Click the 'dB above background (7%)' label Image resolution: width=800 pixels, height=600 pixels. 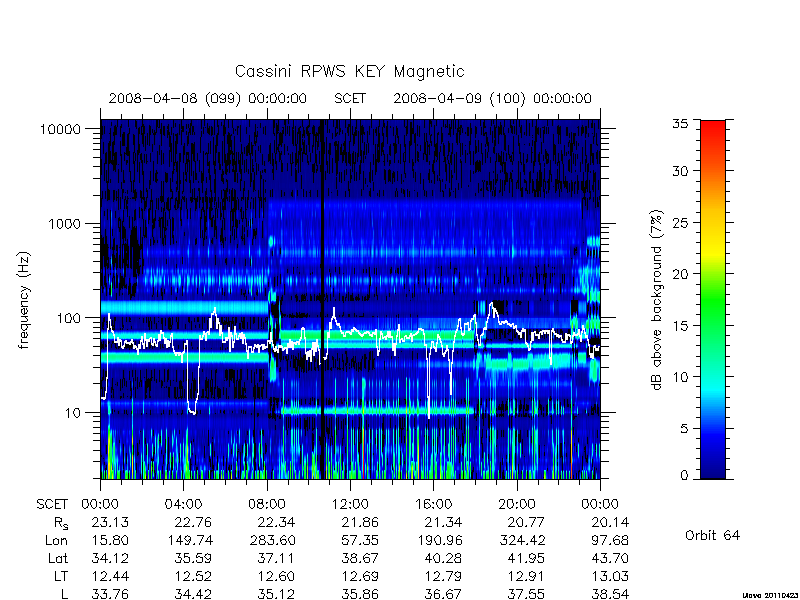coord(657,300)
